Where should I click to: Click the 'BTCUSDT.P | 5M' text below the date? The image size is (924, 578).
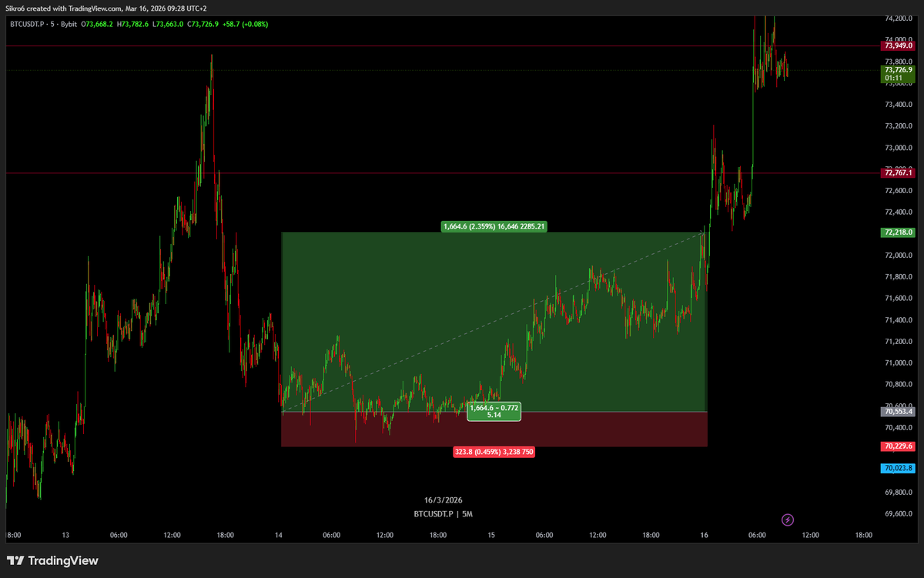tap(444, 513)
